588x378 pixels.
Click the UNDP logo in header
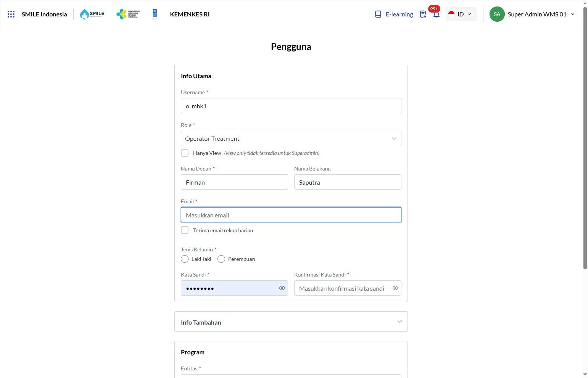point(155,14)
